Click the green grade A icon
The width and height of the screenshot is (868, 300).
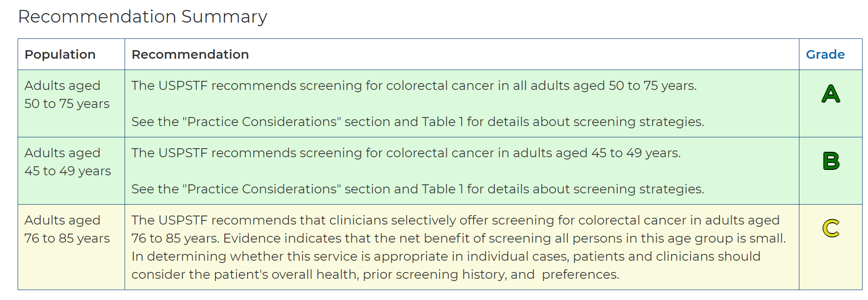[x=831, y=94]
